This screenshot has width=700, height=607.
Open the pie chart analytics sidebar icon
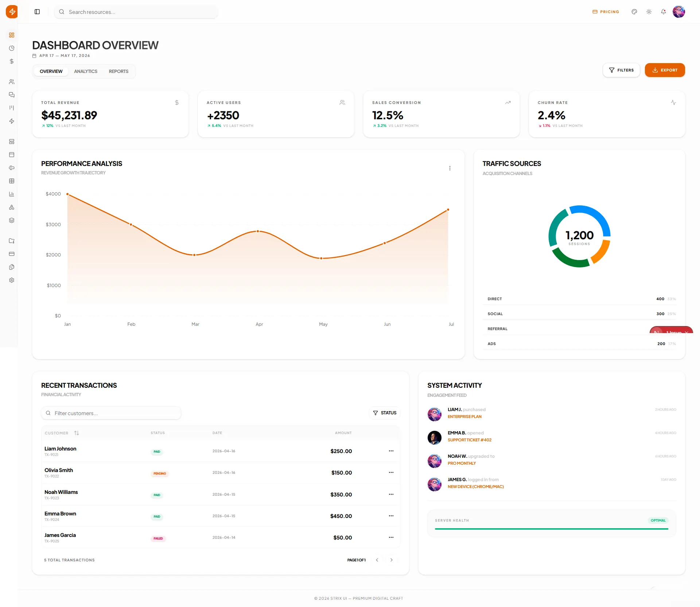(12, 48)
